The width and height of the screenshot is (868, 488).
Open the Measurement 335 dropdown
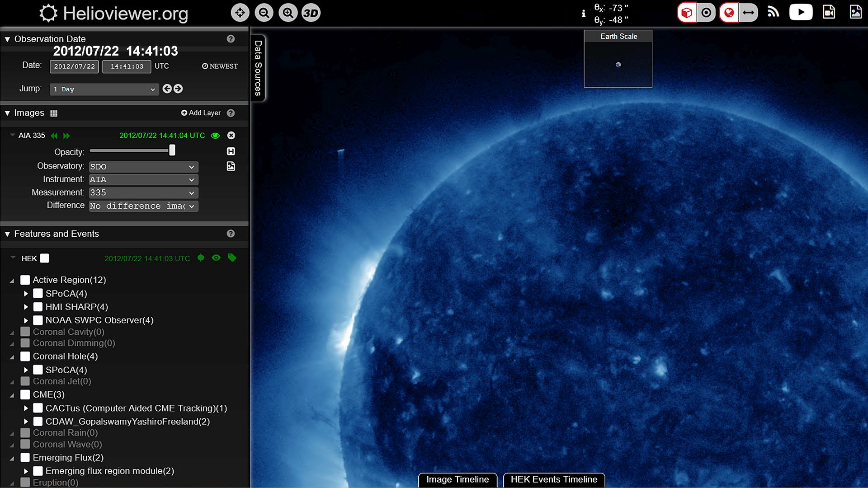click(x=143, y=193)
